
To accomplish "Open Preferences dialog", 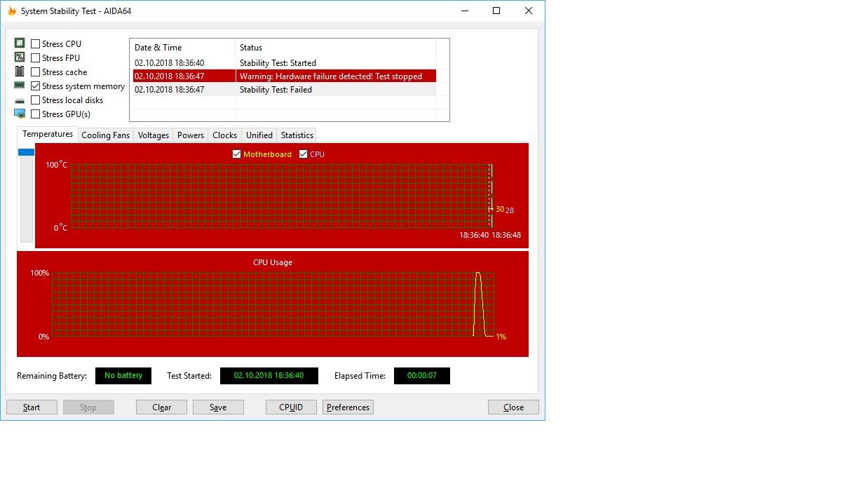I will tap(348, 407).
